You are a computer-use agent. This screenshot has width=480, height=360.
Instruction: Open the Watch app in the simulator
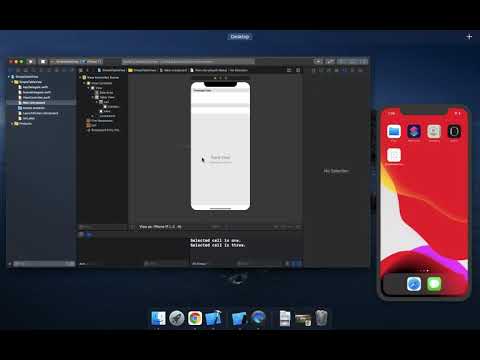[454, 131]
